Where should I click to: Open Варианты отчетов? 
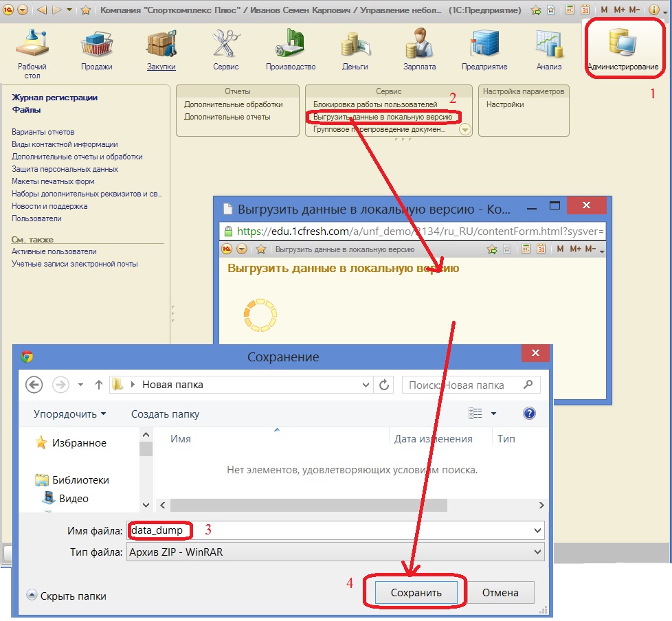[x=43, y=132]
